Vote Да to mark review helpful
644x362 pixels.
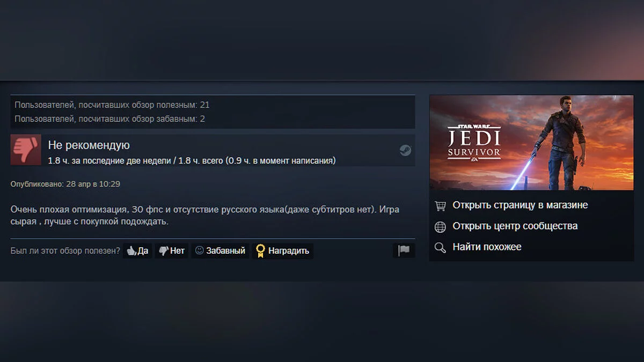138,250
